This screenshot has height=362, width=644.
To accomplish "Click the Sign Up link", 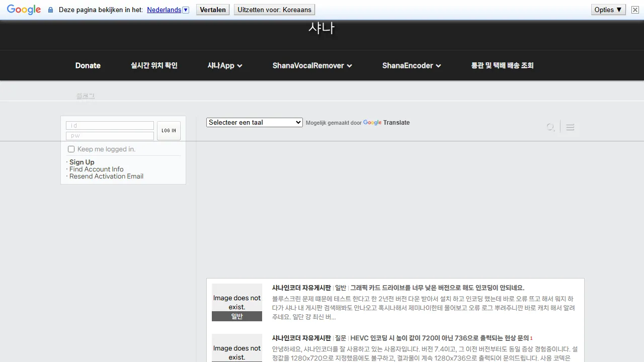I will tap(82, 162).
